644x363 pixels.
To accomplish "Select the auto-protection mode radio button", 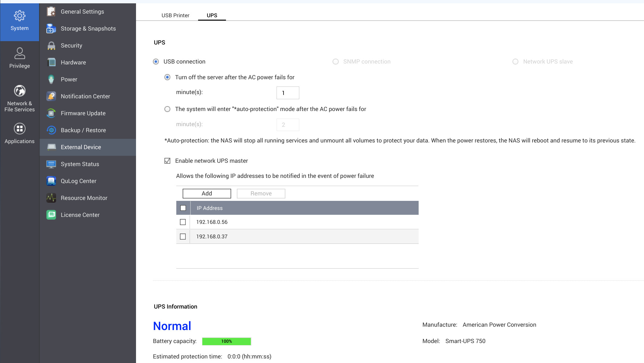I will (x=167, y=109).
